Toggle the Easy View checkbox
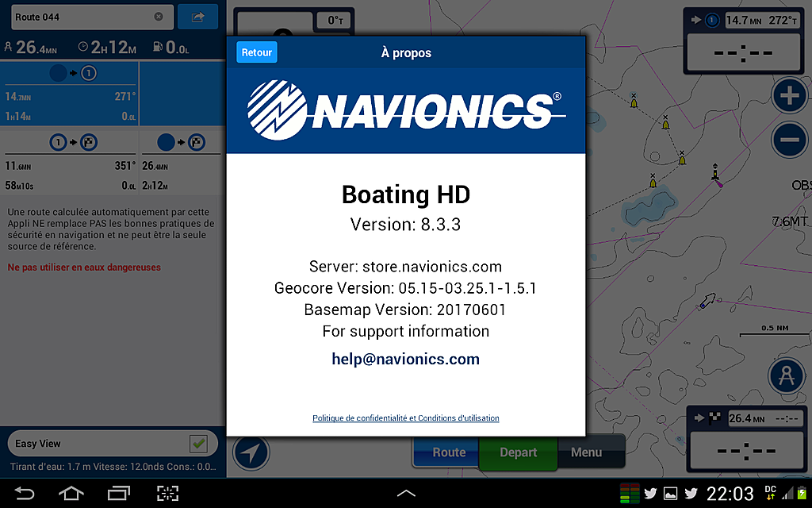 pyautogui.click(x=198, y=443)
